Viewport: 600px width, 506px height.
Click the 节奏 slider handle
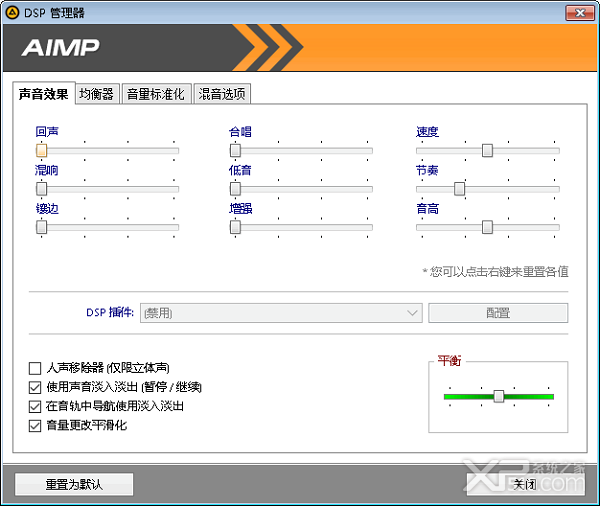(459, 189)
